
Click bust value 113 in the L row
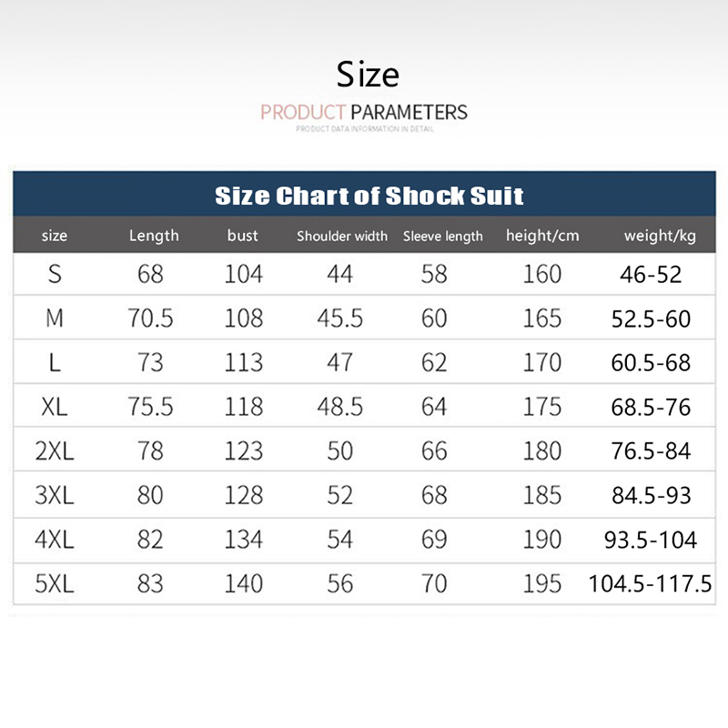243,362
